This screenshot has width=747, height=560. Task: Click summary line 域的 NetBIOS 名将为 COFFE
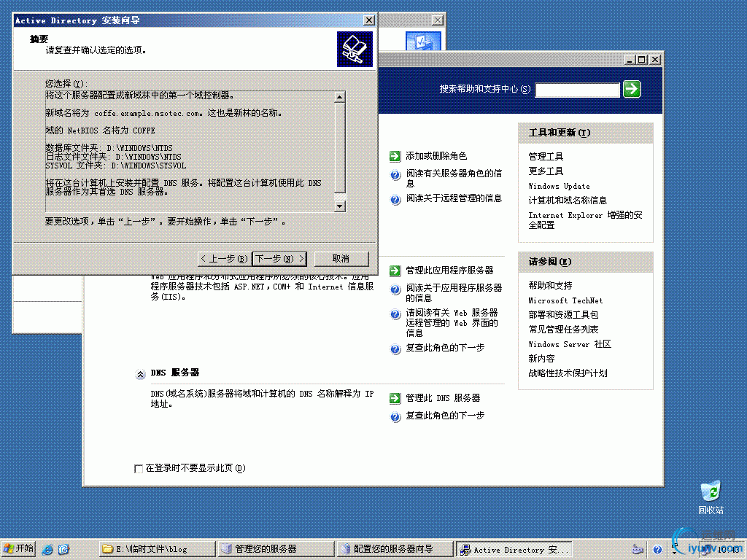pyautogui.click(x=100, y=131)
